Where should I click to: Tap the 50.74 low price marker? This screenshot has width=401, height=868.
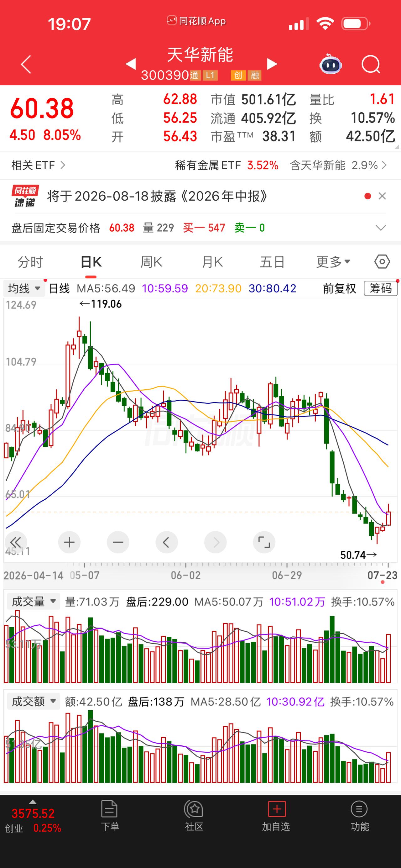point(359,555)
